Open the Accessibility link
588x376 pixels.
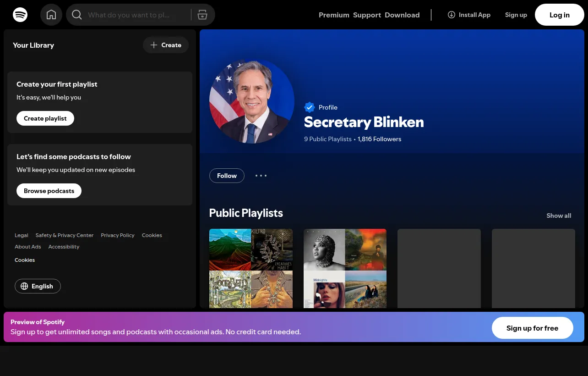[64, 247]
